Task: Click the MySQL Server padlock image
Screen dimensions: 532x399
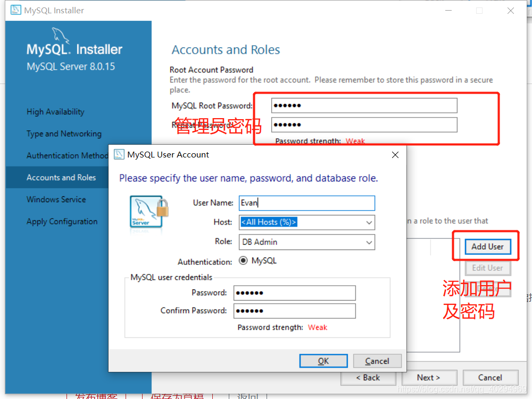Action: [x=149, y=212]
